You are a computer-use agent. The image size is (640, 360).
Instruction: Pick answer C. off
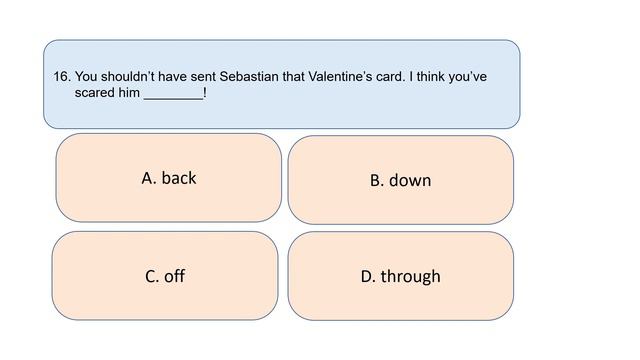(165, 276)
